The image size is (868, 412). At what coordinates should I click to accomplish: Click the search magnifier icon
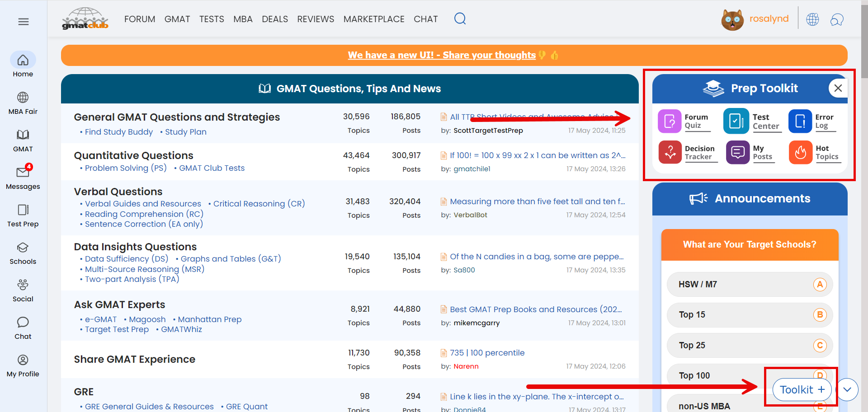(460, 19)
